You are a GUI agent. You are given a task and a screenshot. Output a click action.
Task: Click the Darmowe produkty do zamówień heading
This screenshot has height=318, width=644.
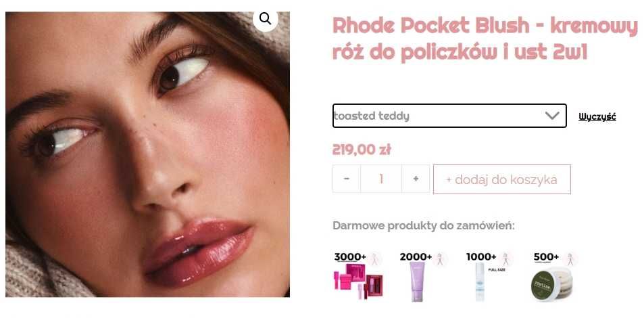(424, 226)
